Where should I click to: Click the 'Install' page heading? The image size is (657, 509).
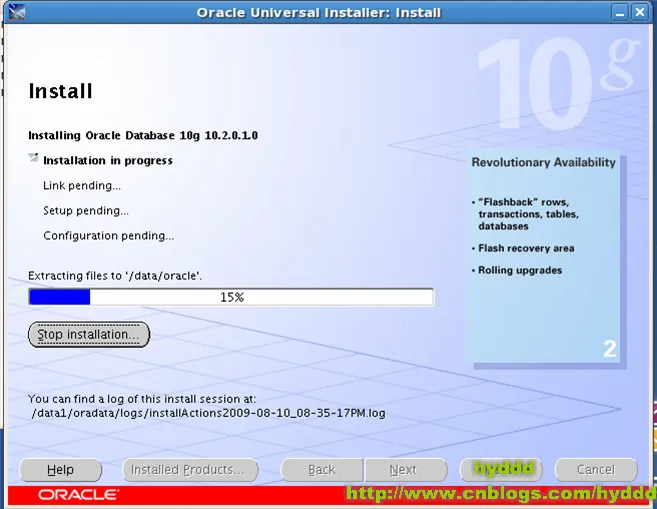click(60, 91)
